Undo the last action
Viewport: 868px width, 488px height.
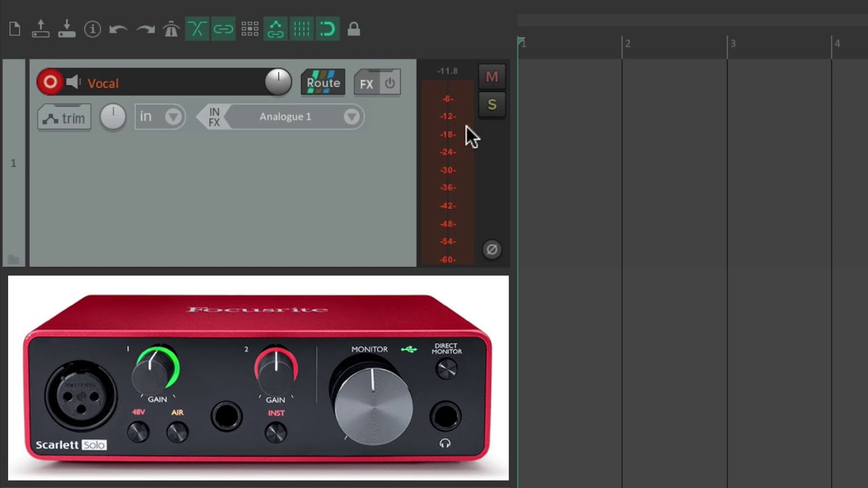[x=118, y=29]
